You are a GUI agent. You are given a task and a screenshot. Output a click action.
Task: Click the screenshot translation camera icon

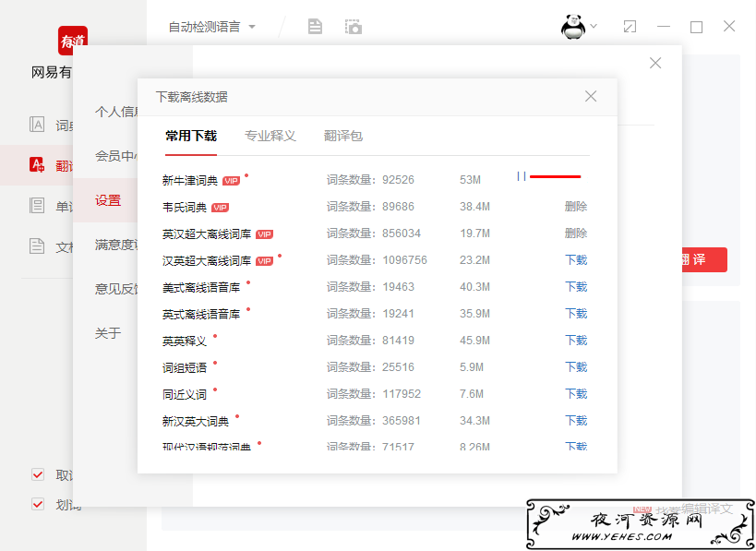354,27
